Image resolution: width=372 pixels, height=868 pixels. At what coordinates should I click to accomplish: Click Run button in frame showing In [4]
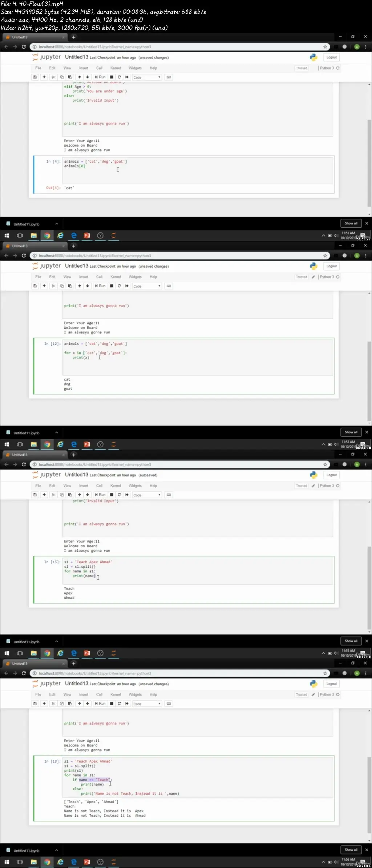(x=100, y=77)
